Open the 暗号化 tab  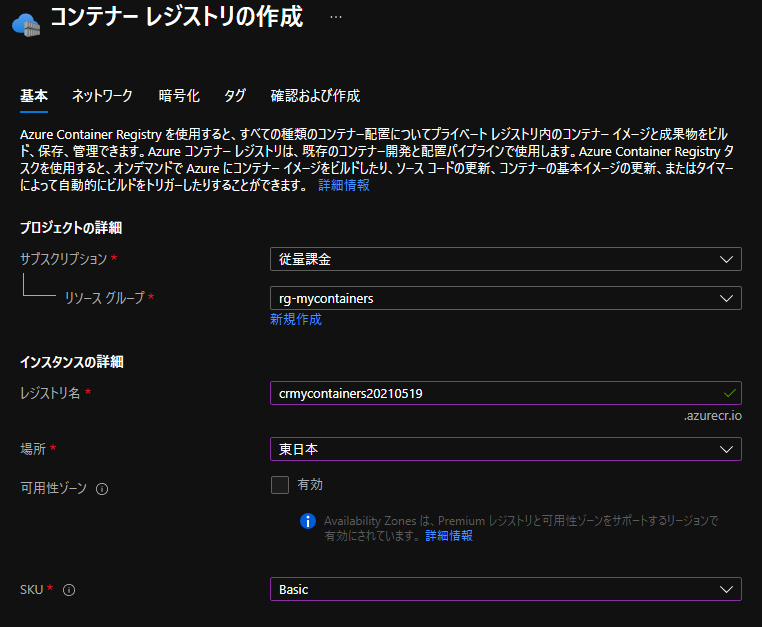tap(179, 96)
